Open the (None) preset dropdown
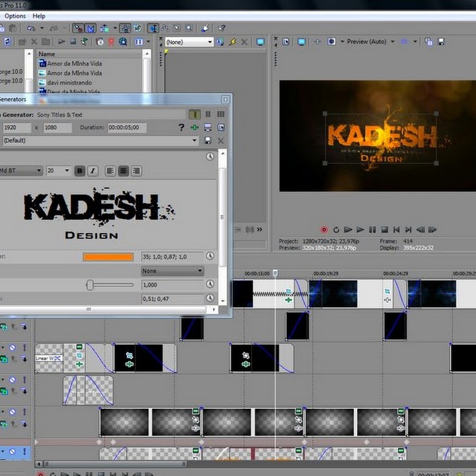The width and height of the screenshot is (476, 476). point(189,42)
